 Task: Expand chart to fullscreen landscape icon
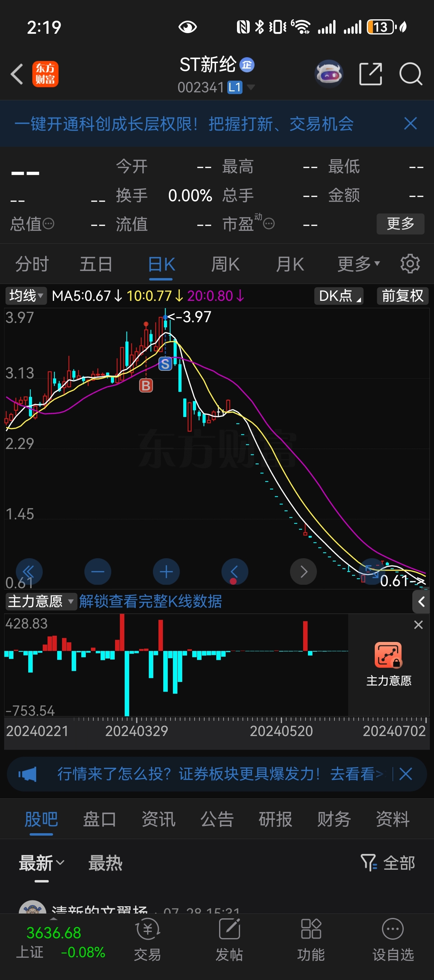click(372, 571)
